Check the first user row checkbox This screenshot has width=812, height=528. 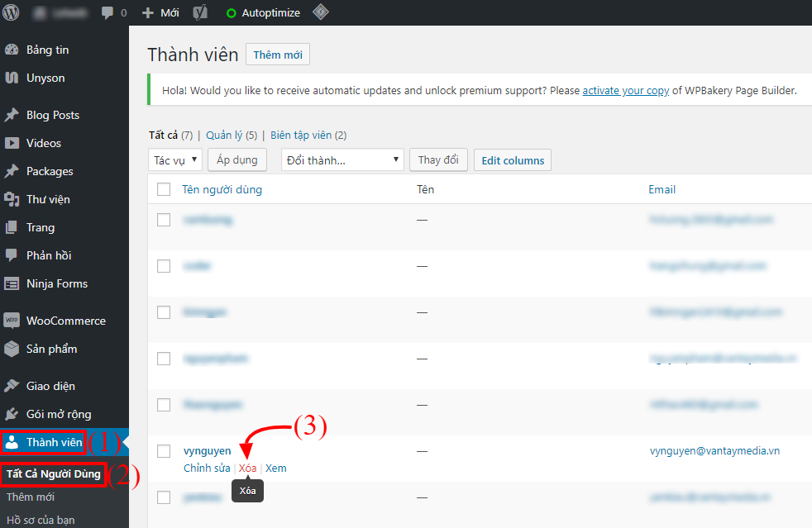[163, 220]
